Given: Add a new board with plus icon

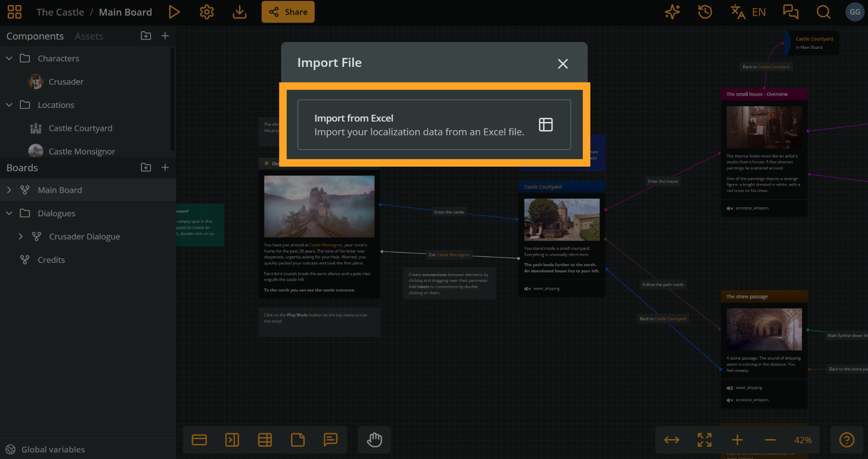Looking at the screenshot, I should [x=165, y=168].
